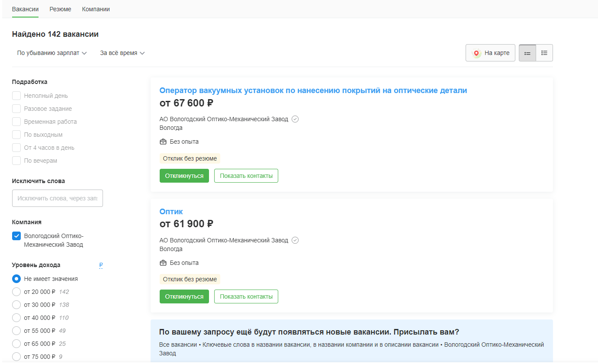Click Откликнуться on the Оптик vacancy
Screen dimensions: 598x364
tap(184, 296)
